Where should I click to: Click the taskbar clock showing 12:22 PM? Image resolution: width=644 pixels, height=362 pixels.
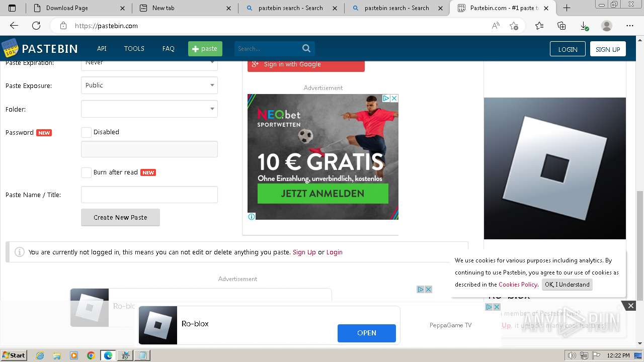click(x=618, y=355)
